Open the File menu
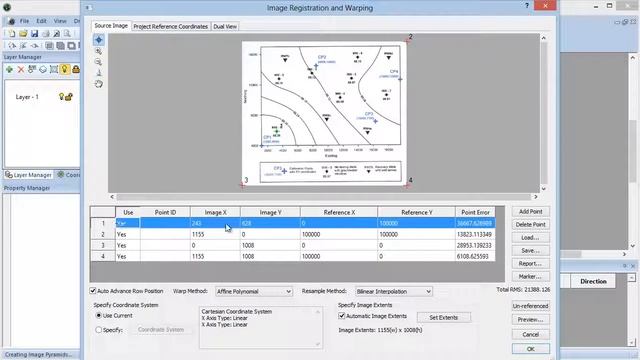 (x=24, y=21)
